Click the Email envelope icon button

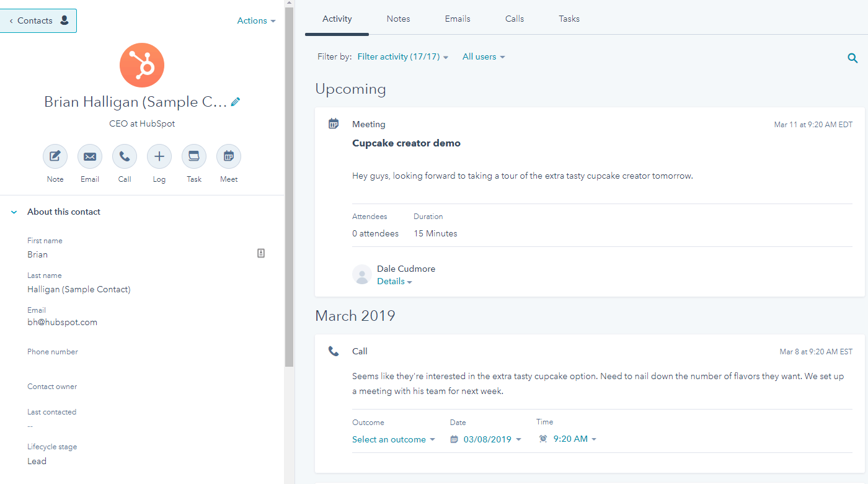click(x=90, y=156)
